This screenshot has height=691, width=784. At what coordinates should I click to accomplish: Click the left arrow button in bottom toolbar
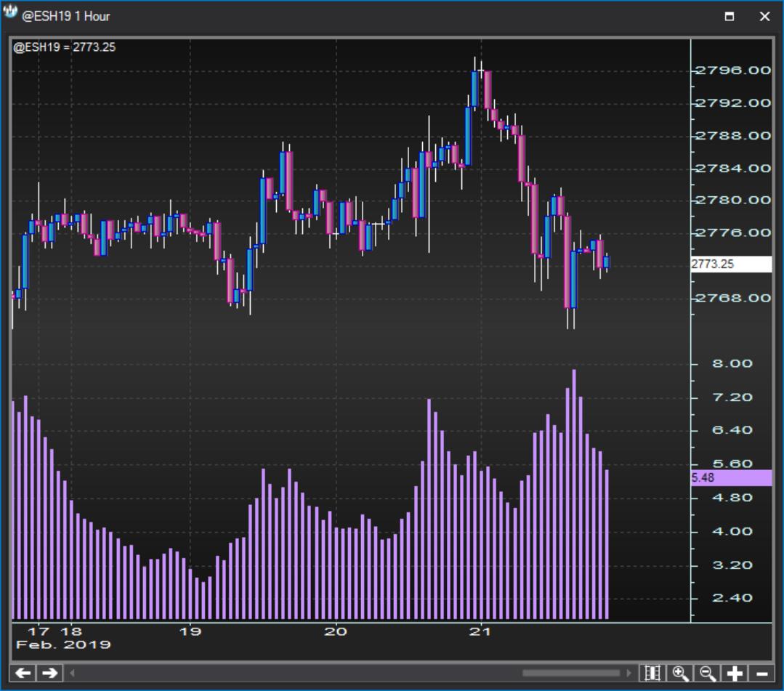tap(23, 673)
